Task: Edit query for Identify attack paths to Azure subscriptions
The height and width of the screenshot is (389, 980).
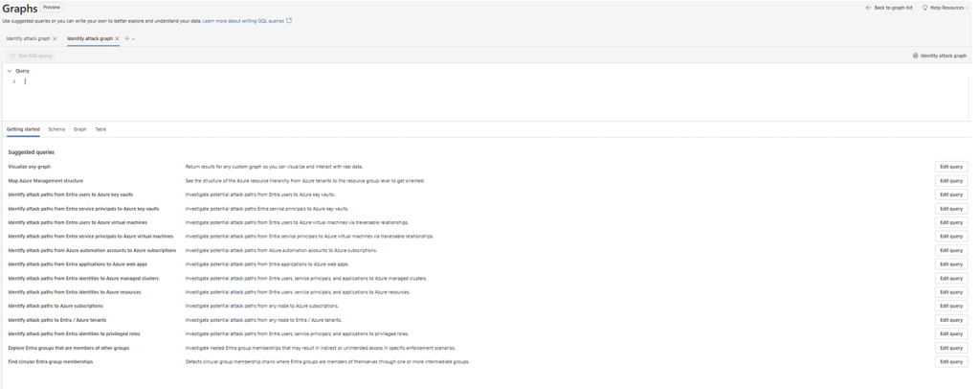Action: [x=950, y=307]
